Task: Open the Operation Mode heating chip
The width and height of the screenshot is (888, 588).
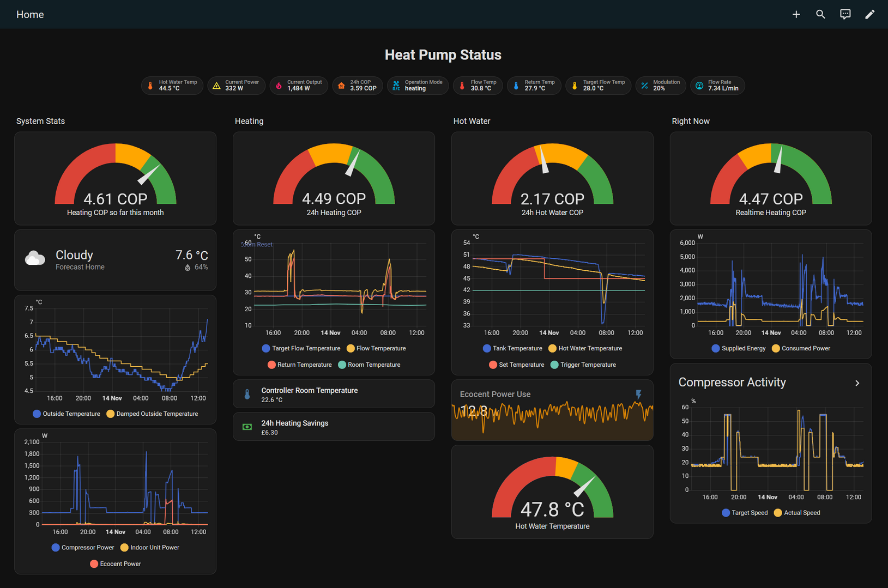Action: pos(418,86)
